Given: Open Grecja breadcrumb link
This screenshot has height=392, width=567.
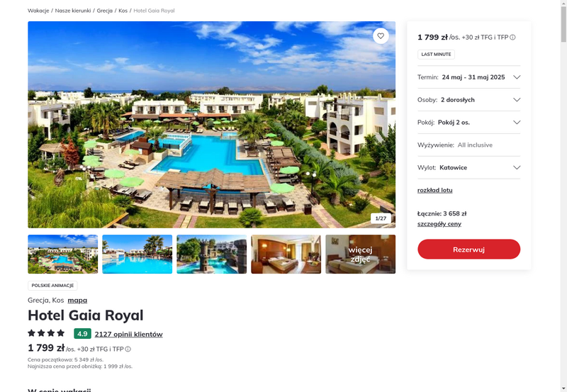Looking at the screenshot, I should [x=104, y=11].
